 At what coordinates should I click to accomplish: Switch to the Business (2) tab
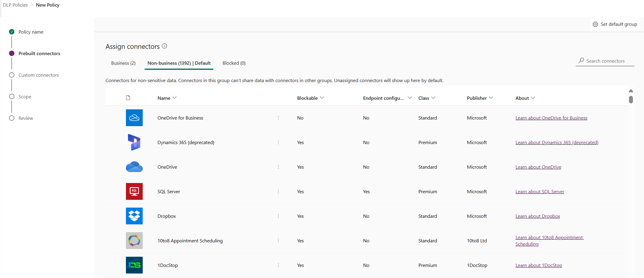(123, 63)
